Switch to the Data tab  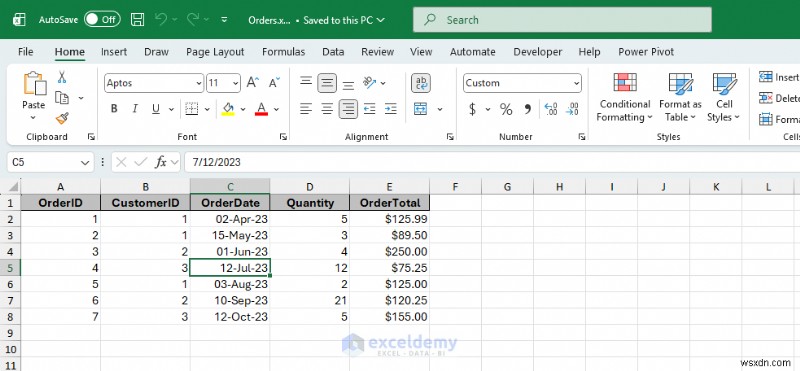pos(333,52)
